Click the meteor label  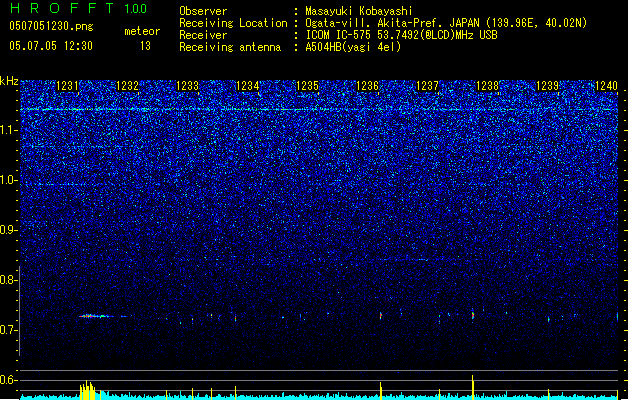point(142,31)
